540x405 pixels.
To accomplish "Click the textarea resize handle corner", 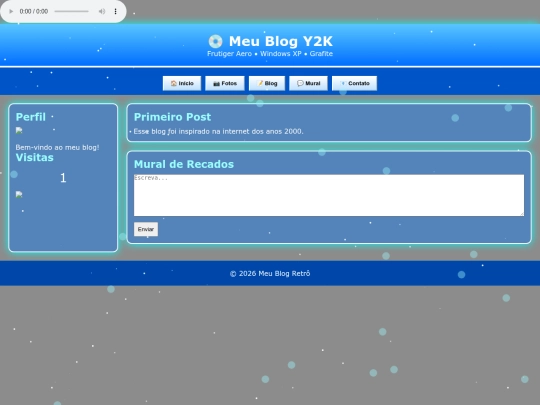I will click(x=522, y=214).
